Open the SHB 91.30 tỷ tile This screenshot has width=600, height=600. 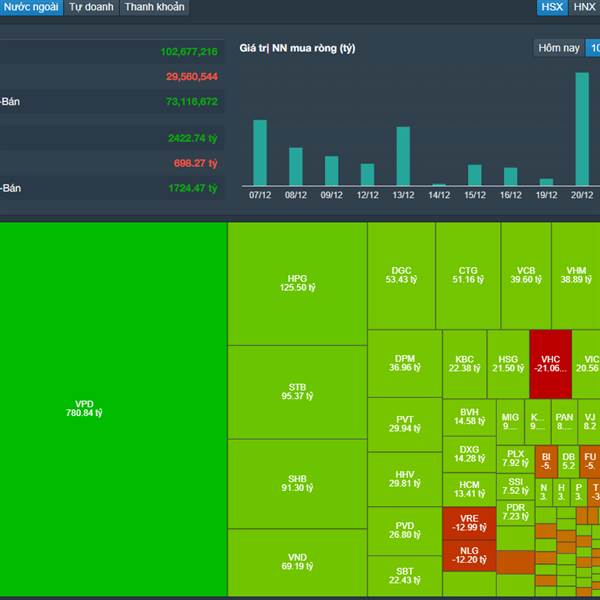(297, 484)
